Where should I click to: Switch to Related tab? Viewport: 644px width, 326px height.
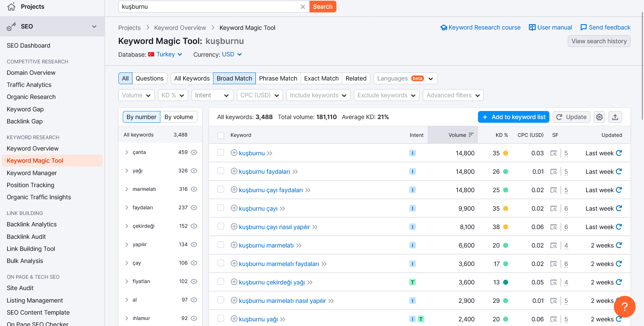point(356,78)
